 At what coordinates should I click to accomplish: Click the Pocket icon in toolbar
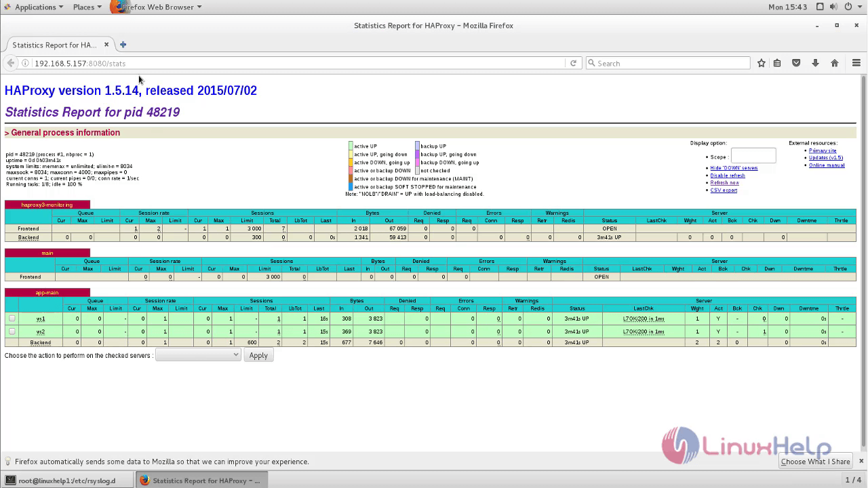[796, 63]
